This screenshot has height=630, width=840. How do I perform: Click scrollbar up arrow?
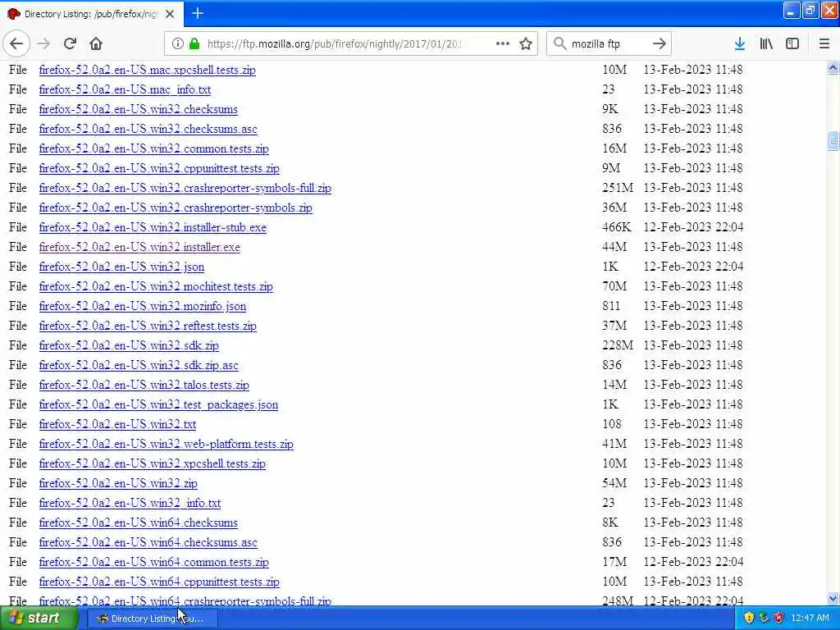pos(833,67)
